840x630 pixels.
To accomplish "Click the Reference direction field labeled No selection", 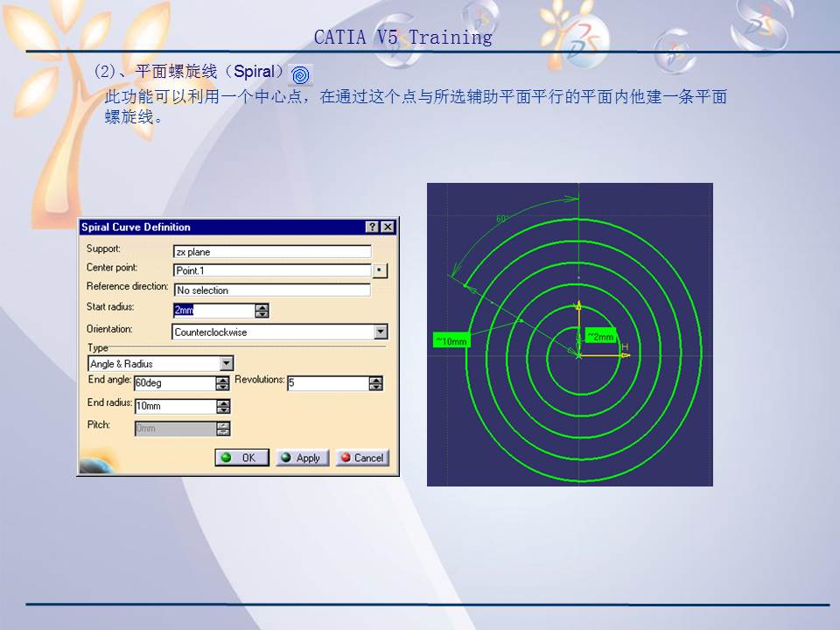I will 271,290.
